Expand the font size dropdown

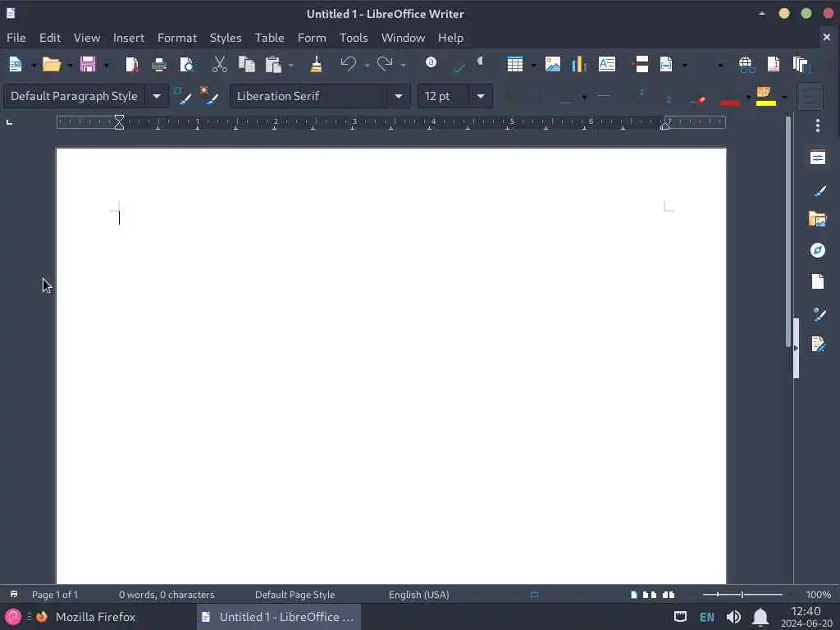481,97
